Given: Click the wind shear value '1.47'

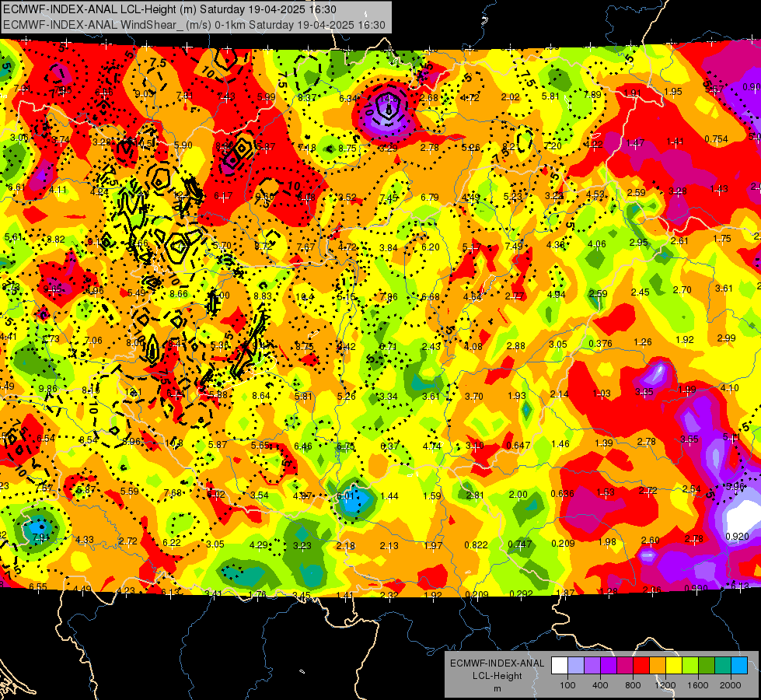Looking at the screenshot, I should pos(635,143).
